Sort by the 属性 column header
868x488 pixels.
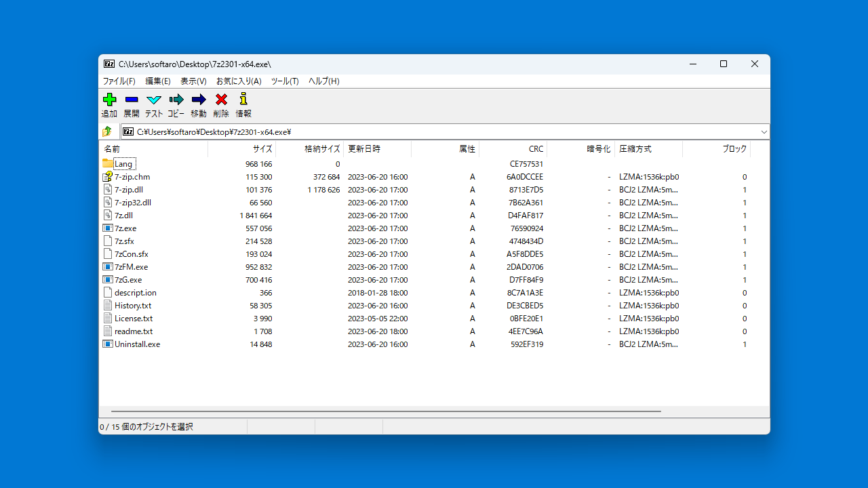tap(446, 148)
